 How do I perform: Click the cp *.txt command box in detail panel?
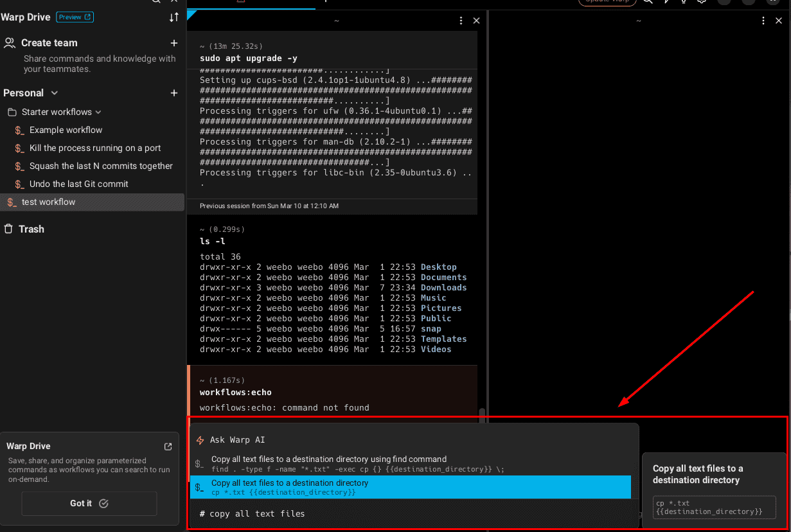(x=715, y=508)
